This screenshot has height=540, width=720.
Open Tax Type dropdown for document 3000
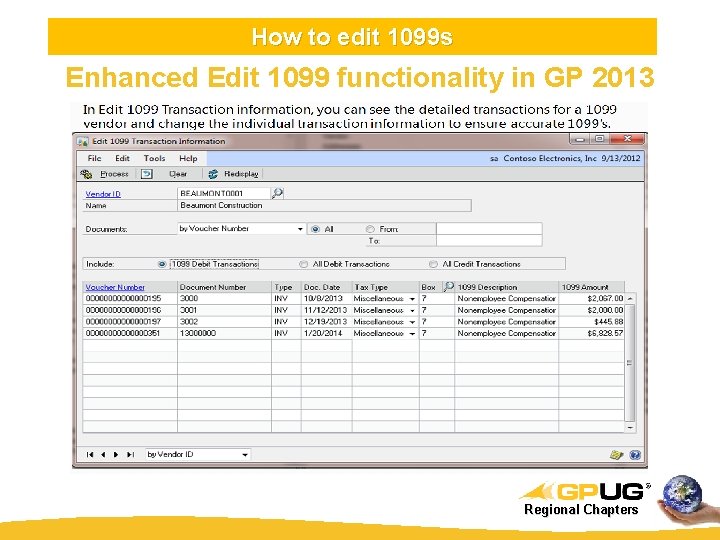(412, 299)
